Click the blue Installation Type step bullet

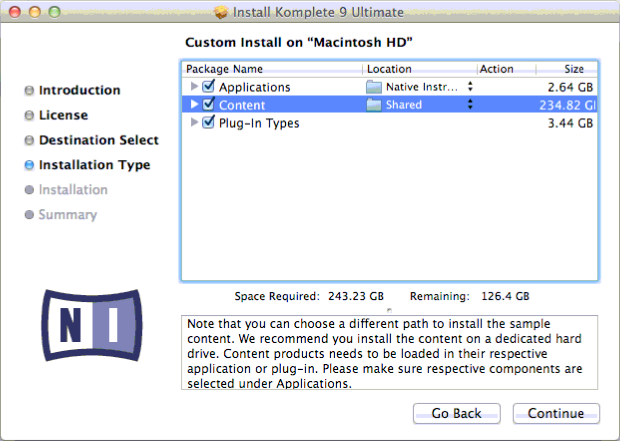[x=29, y=165]
